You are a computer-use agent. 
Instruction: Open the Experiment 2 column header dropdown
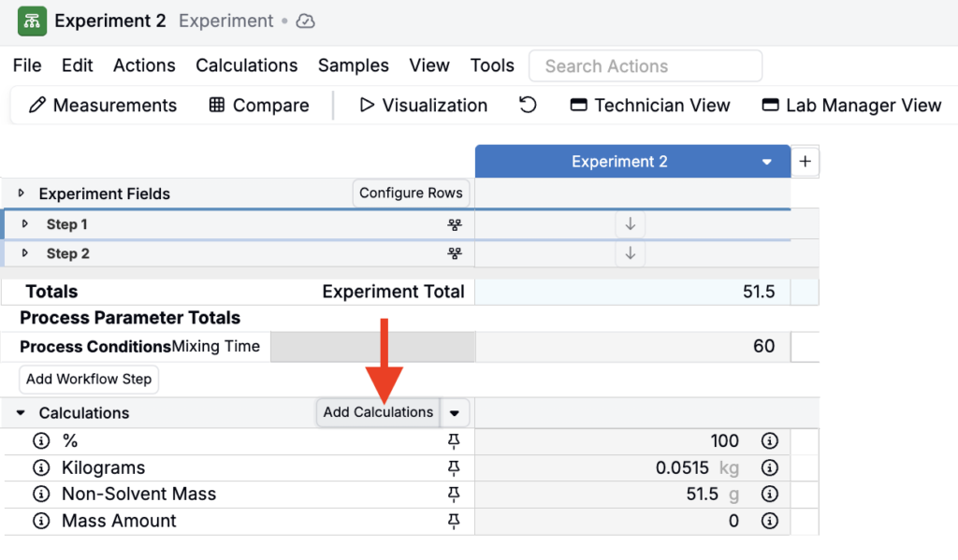coord(767,162)
